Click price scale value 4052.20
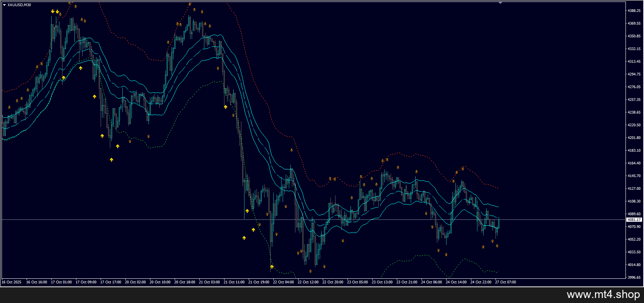644x303 pixels. point(634,239)
